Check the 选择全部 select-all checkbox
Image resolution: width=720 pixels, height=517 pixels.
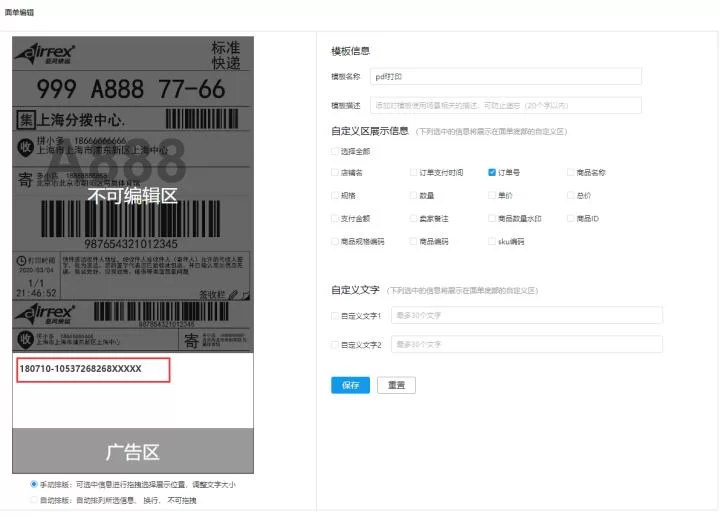pos(335,151)
